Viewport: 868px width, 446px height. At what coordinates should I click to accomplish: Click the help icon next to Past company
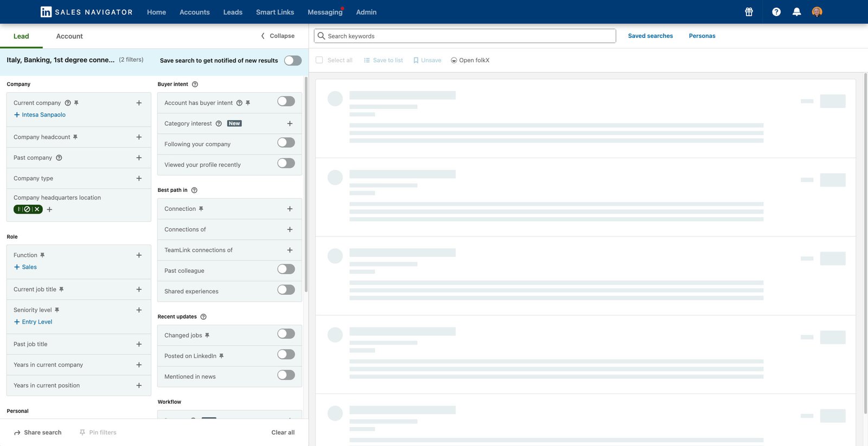[x=59, y=158]
